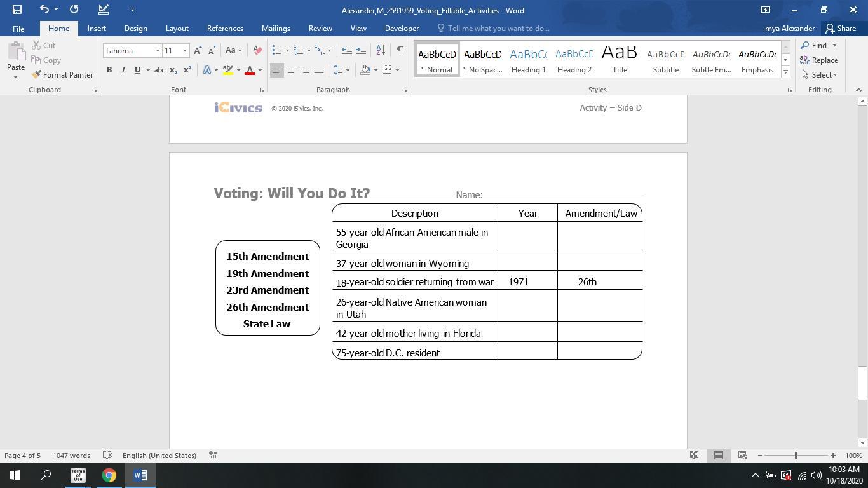This screenshot has height=488, width=868.
Task: Apply superscript formatting
Action: coord(187,70)
